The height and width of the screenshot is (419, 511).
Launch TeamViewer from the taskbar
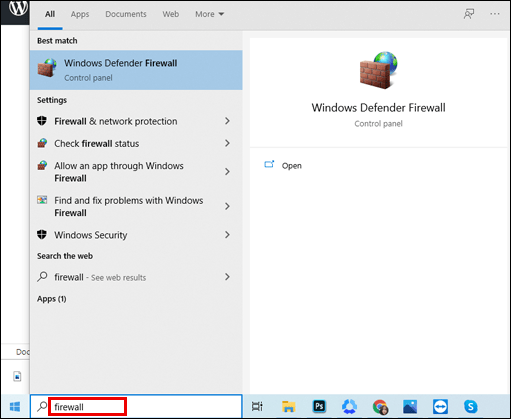tap(440, 407)
